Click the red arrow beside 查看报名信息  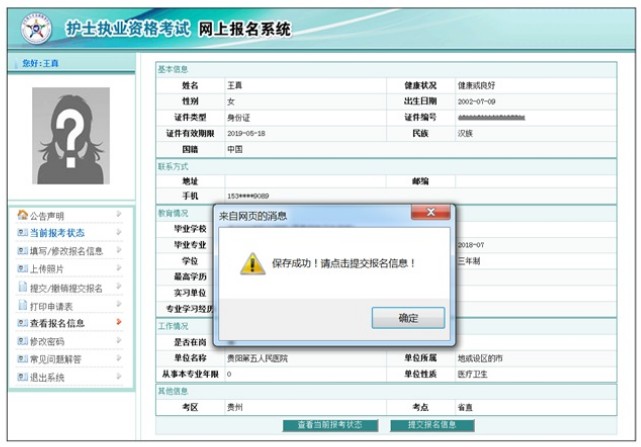119,323
